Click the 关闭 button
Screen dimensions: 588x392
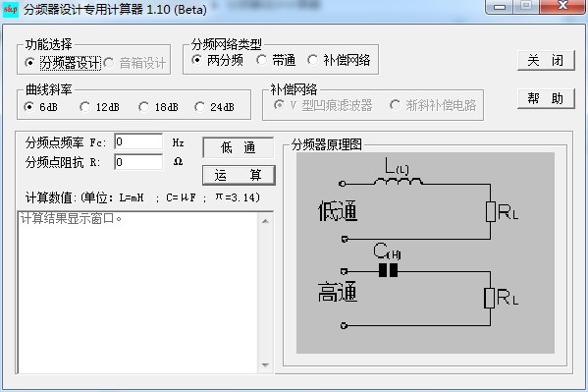click(546, 60)
